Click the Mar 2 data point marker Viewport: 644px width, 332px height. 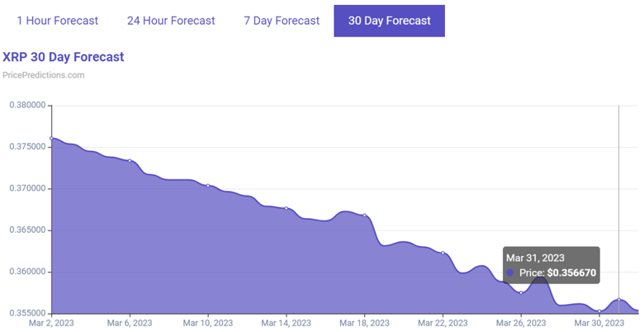point(51,139)
